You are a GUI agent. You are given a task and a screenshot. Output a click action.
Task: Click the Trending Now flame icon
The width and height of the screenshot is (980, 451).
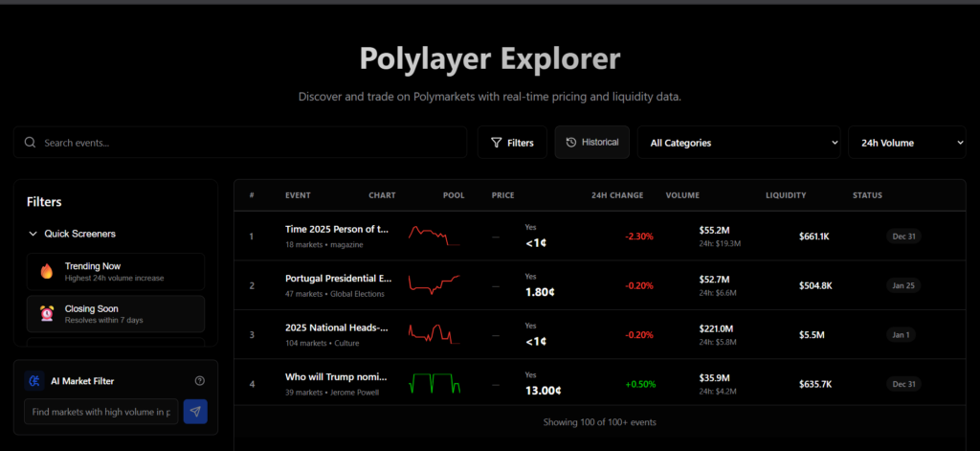pyautogui.click(x=47, y=271)
